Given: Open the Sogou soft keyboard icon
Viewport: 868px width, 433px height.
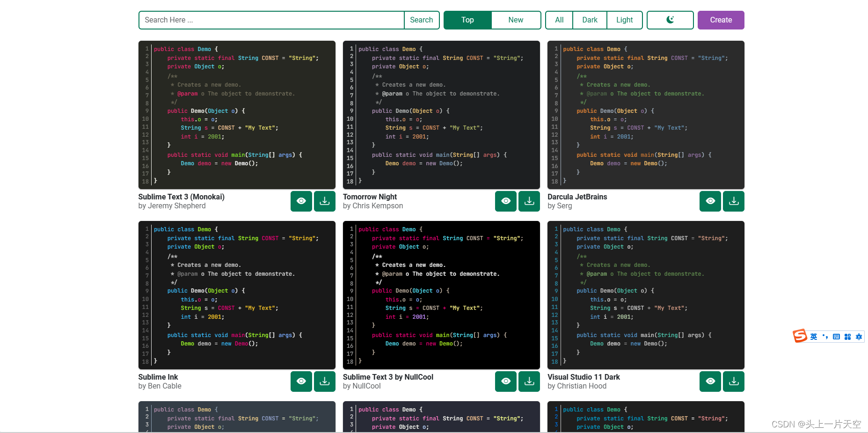Looking at the screenshot, I should tap(836, 337).
